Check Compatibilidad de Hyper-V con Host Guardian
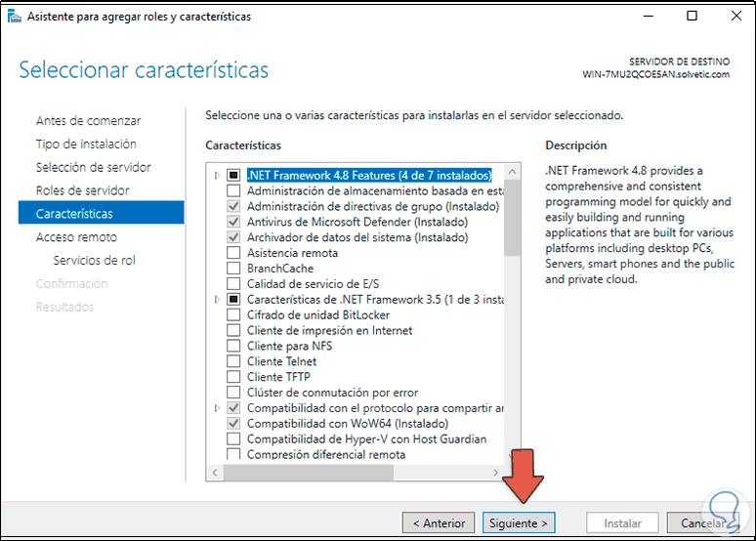 233,438
